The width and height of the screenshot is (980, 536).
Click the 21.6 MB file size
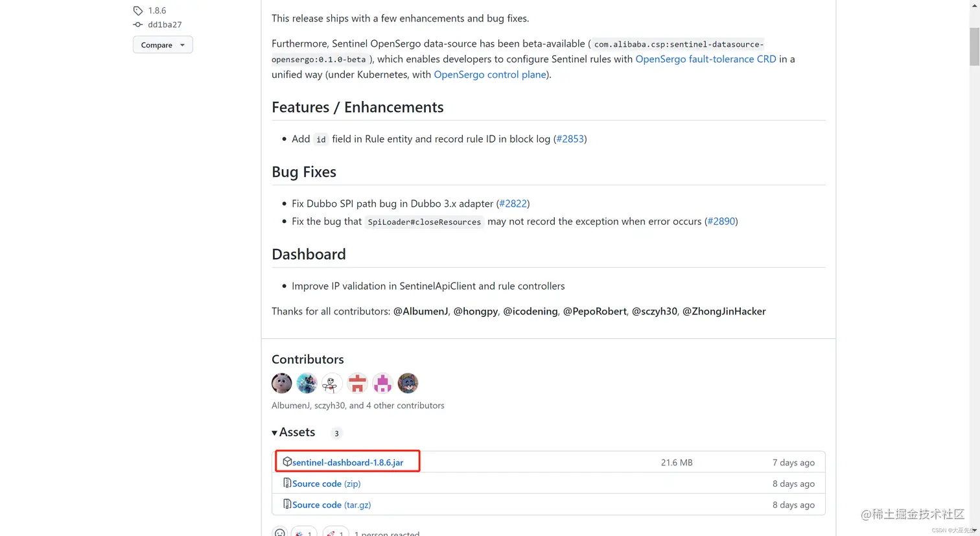pyautogui.click(x=677, y=462)
